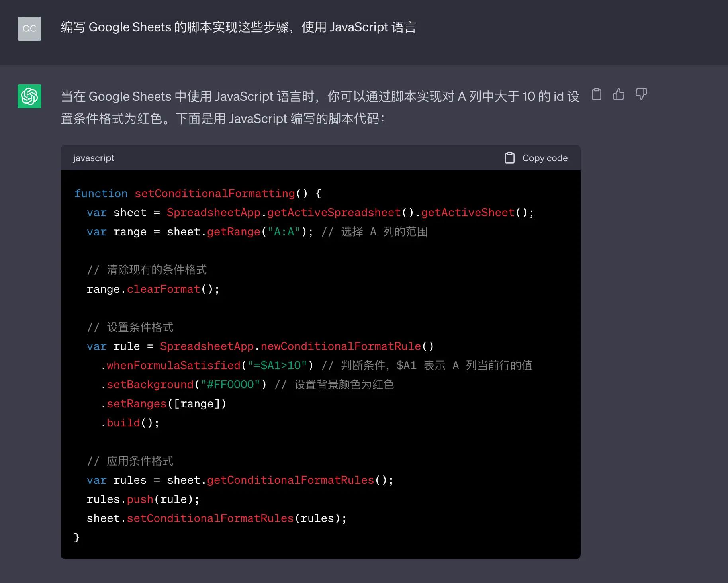
Task: Click the thumbs up icon on the response
Action: tap(618, 94)
